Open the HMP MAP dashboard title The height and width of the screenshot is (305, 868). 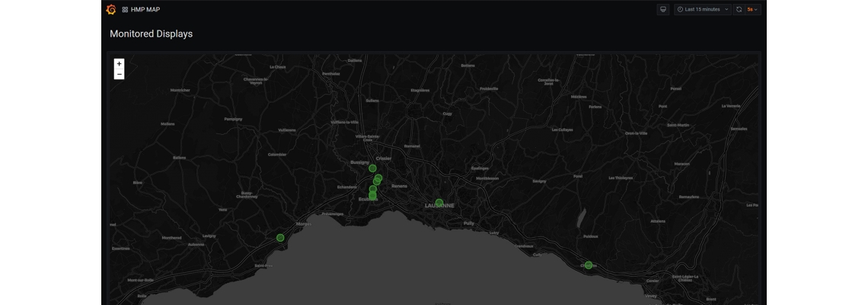pos(145,10)
